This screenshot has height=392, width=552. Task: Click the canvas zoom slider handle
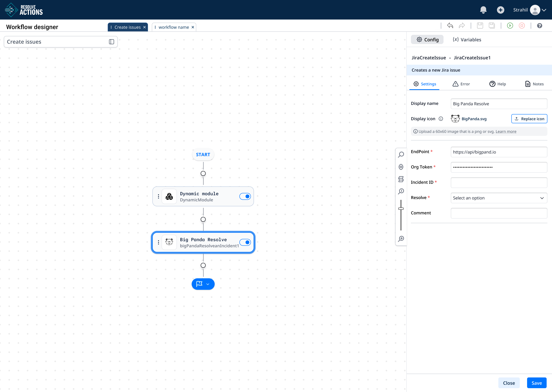point(401,209)
